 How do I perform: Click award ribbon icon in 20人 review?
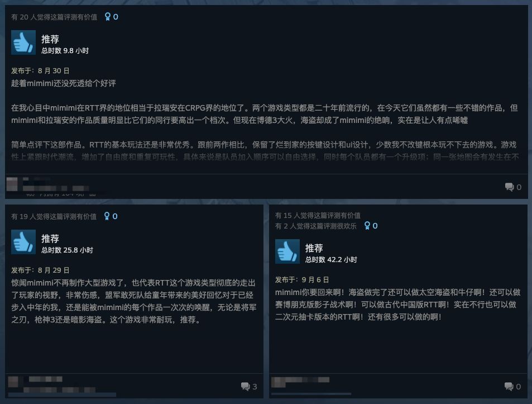pyautogui.click(x=108, y=17)
